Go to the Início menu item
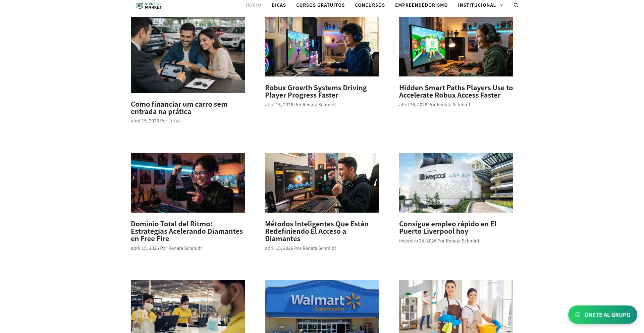Image resolution: width=644 pixels, height=333 pixels. pyautogui.click(x=253, y=5)
